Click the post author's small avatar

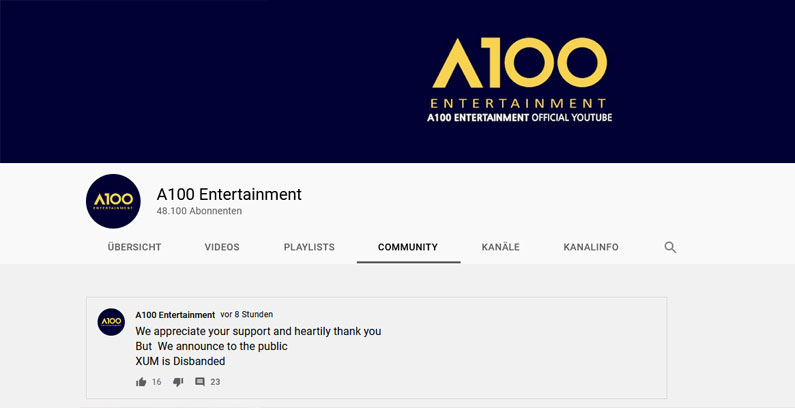coord(111,322)
